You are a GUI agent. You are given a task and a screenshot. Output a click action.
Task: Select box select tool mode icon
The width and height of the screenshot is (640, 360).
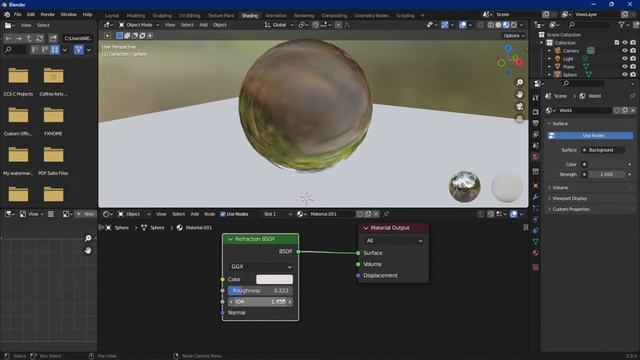coord(119,36)
